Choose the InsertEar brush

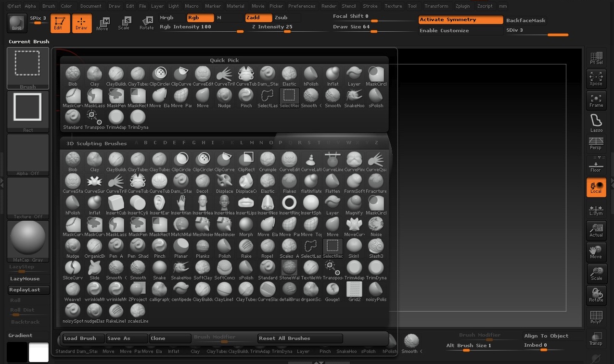pyautogui.click(x=159, y=205)
